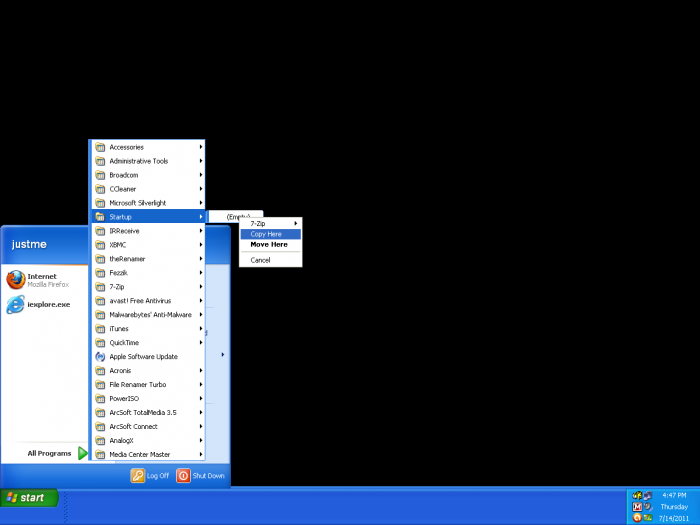Click the Administrative Tools folder icon
This screenshot has width=700, height=525.
pos(100,161)
